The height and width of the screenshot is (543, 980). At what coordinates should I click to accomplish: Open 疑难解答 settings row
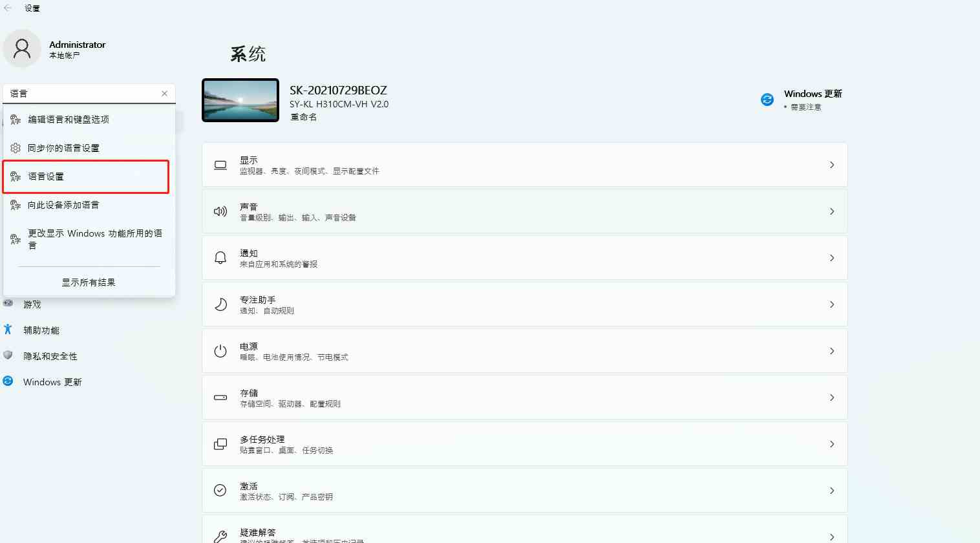click(x=524, y=529)
